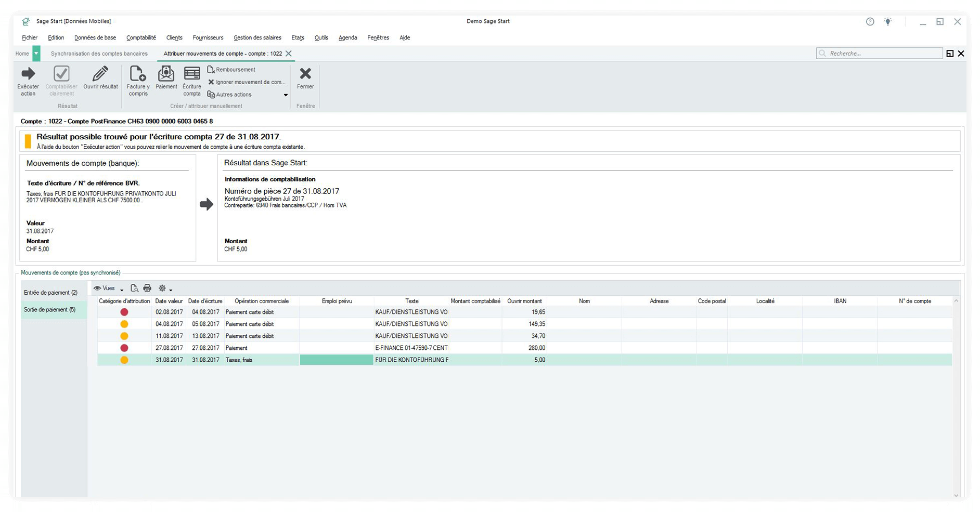
Task: Open the Outils menu
Action: coord(321,37)
